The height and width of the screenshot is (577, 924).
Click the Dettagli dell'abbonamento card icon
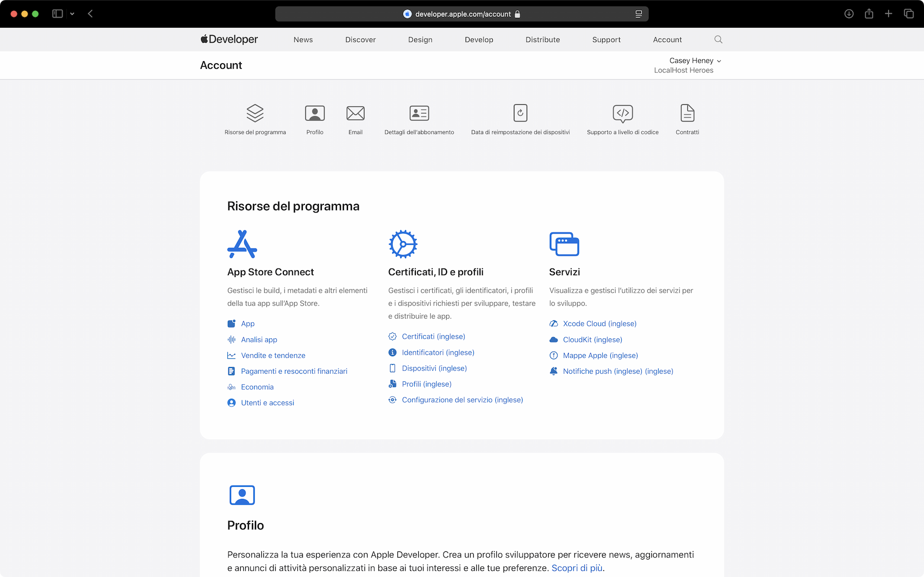[x=419, y=113]
